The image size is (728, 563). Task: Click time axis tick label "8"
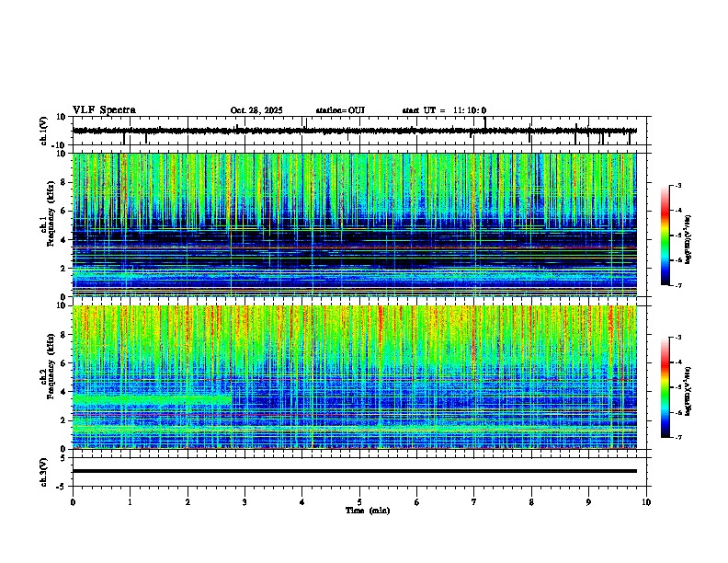[531, 502]
